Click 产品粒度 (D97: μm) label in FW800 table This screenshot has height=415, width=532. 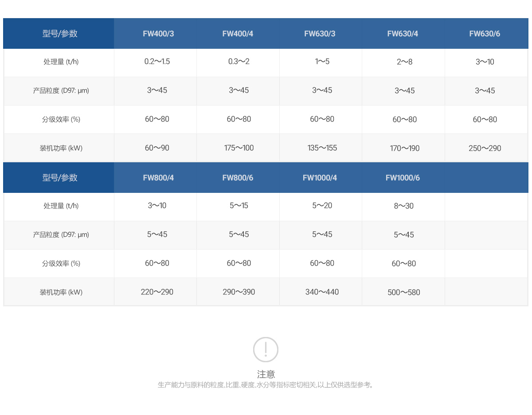(61, 235)
